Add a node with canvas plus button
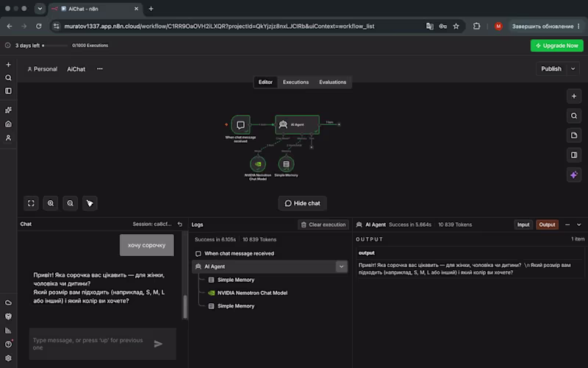This screenshot has height=368, width=588. 574,96
